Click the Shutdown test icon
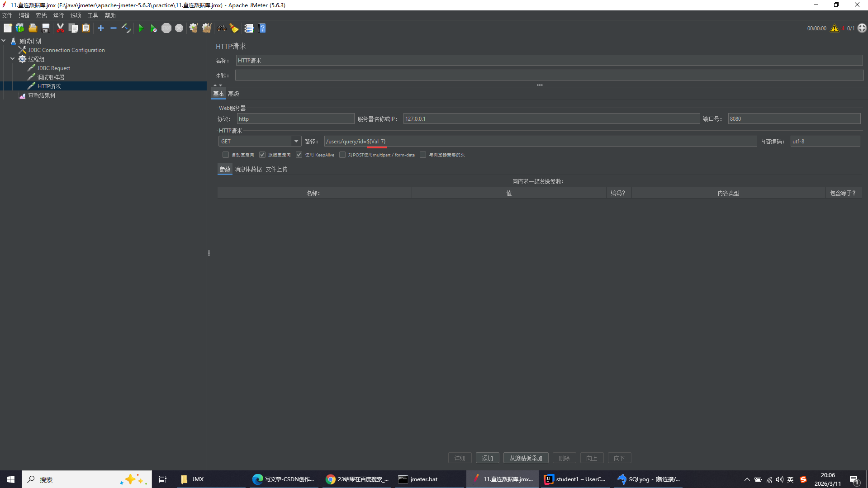Screen dimensions: 868x488 click(x=179, y=28)
